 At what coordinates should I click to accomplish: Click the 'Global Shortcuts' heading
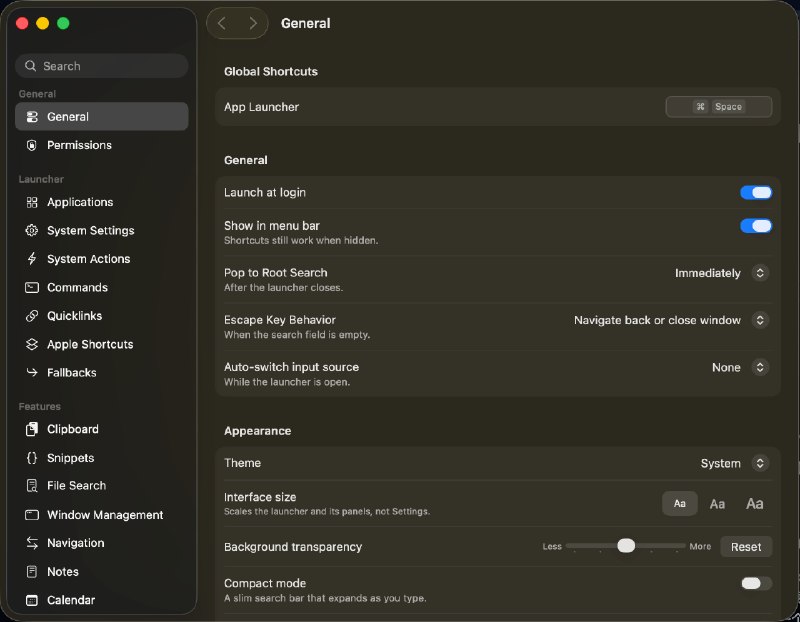coord(270,72)
